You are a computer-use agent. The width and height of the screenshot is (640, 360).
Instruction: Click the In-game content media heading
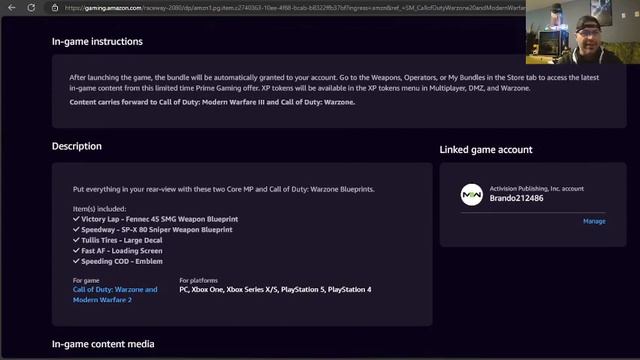point(103,344)
